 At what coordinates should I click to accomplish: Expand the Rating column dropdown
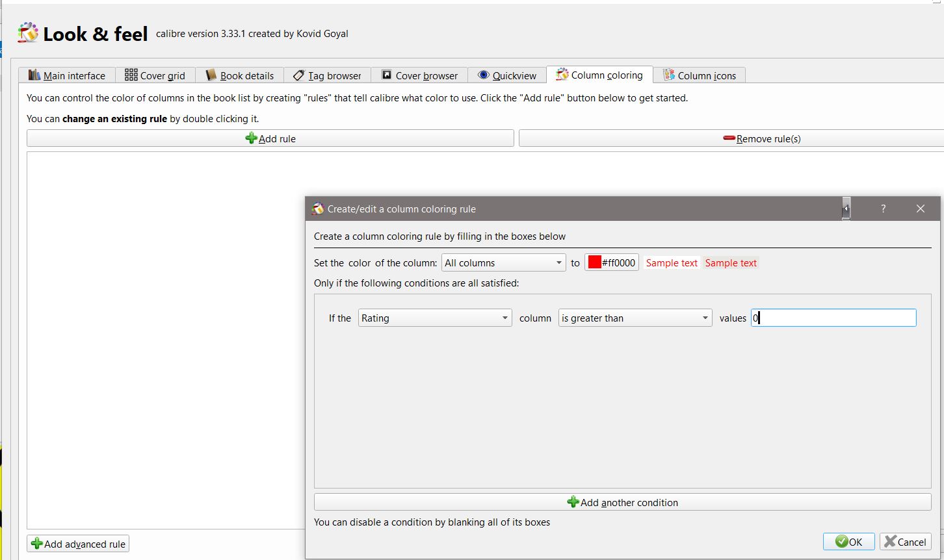435,318
